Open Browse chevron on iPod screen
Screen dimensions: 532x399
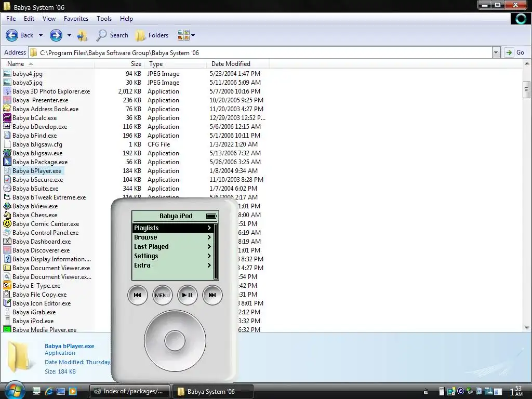pos(209,237)
